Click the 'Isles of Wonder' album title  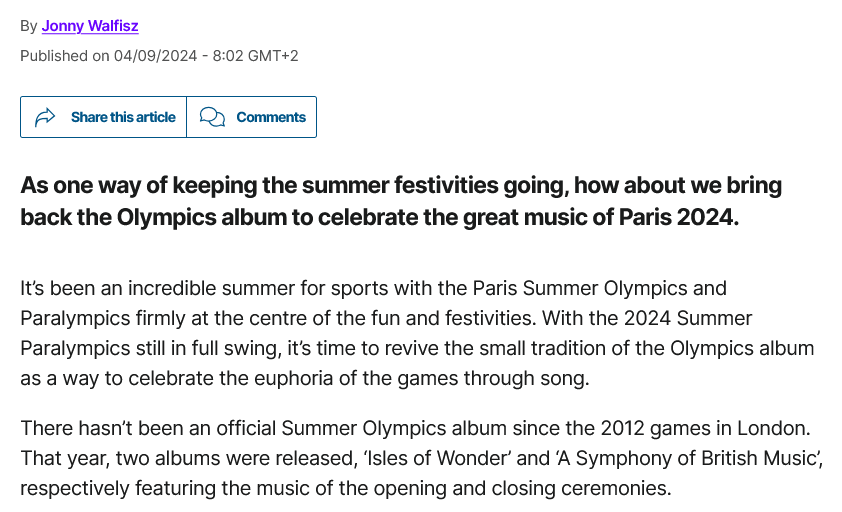point(437,458)
